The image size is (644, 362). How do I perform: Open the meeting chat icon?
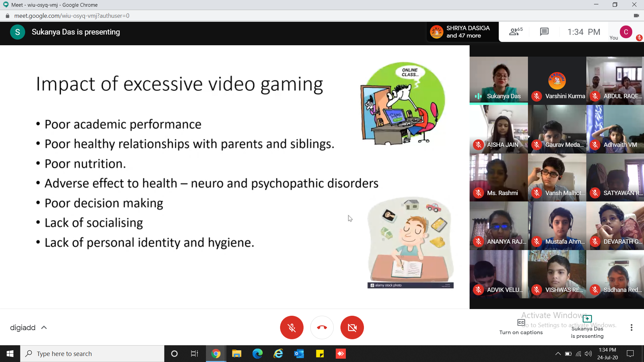(544, 32)
